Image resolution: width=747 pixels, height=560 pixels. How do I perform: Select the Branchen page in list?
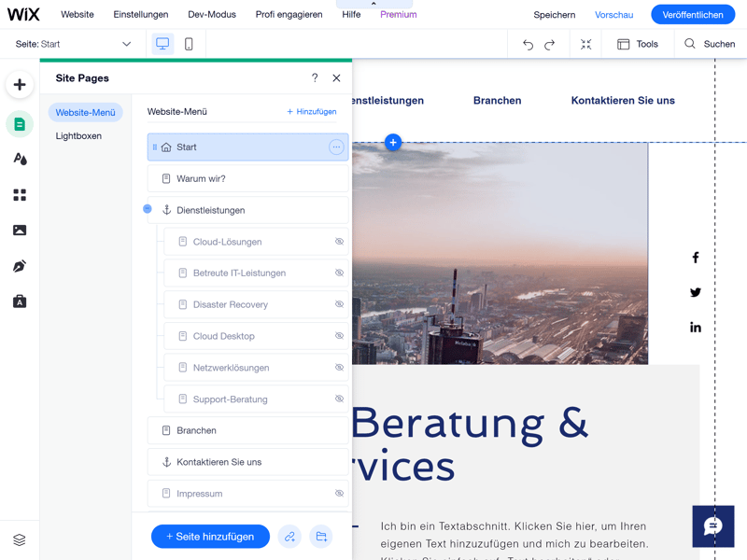[x=247, y=430]
